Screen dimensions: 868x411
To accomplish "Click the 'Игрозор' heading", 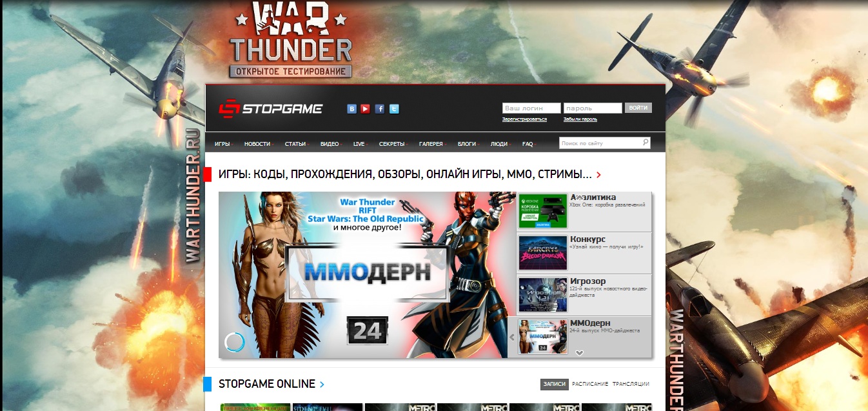I will (587, 281).
